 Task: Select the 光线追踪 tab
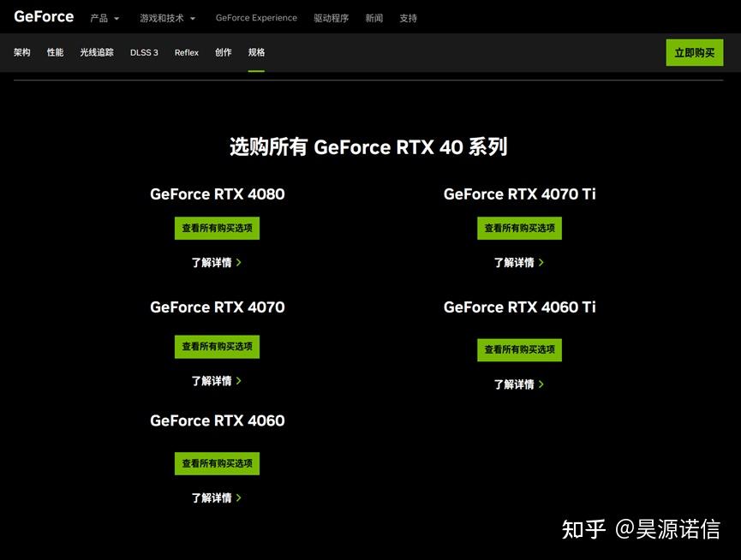point(97,52)
